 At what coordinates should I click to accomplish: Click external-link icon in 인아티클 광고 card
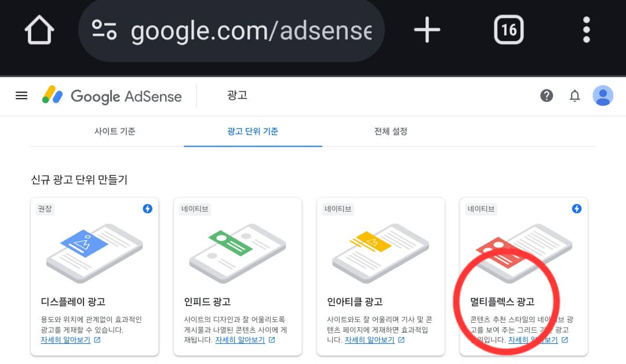[401, 340]
